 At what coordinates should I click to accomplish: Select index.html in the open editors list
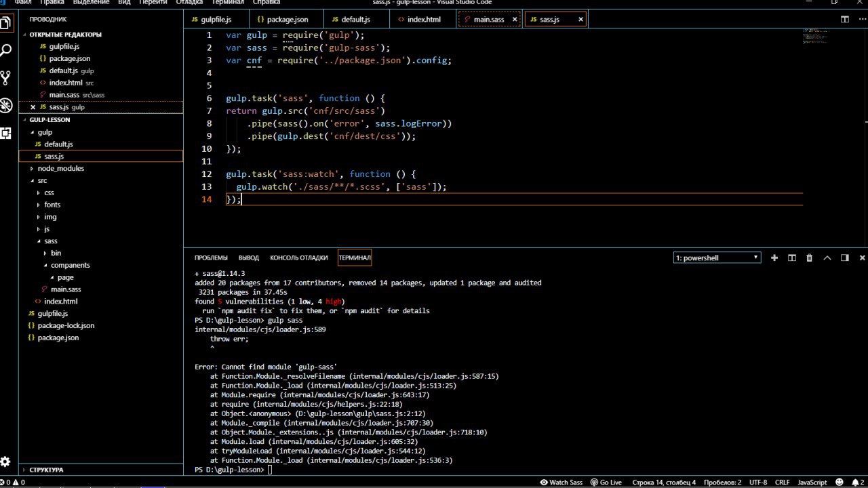[x=66, y=83]
